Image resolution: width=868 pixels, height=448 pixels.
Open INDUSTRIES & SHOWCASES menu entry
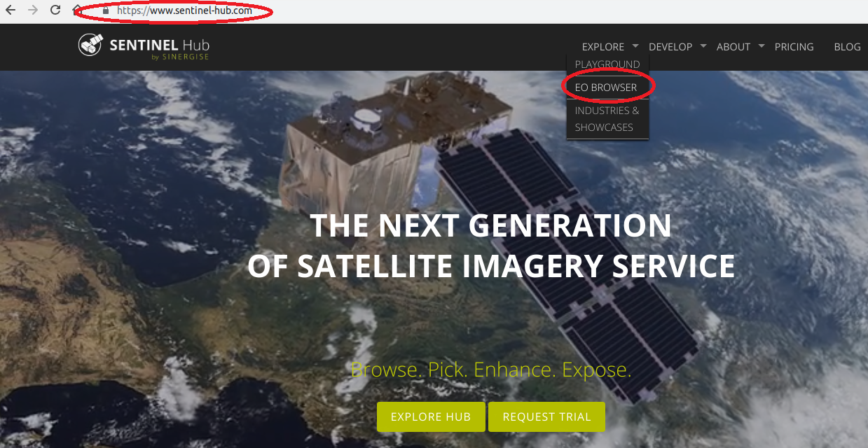(x=607, y=119)
